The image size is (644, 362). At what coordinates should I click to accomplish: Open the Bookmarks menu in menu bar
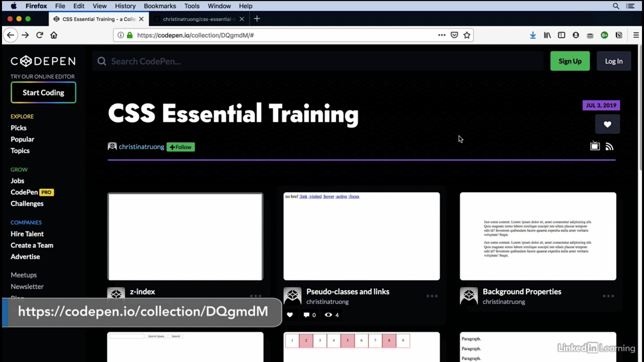160,6
